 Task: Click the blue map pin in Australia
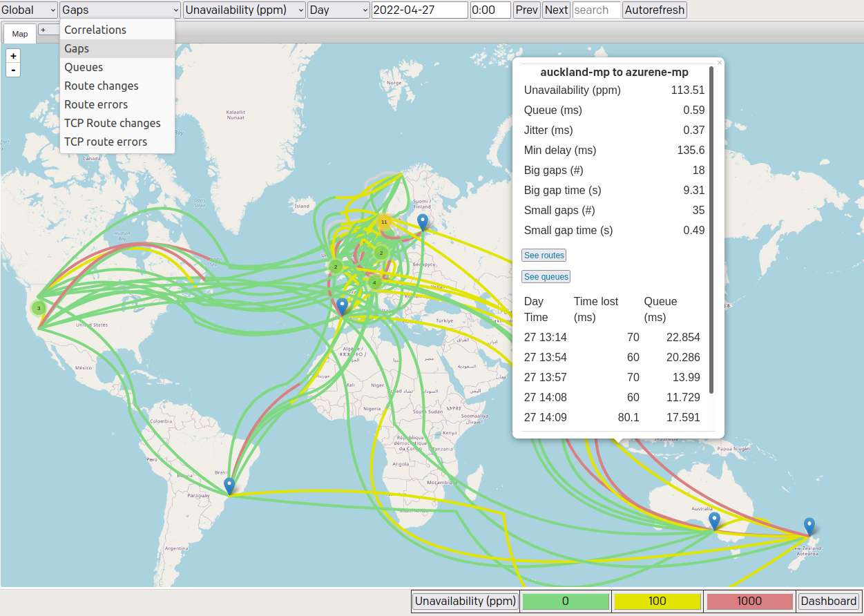[714, 521]
